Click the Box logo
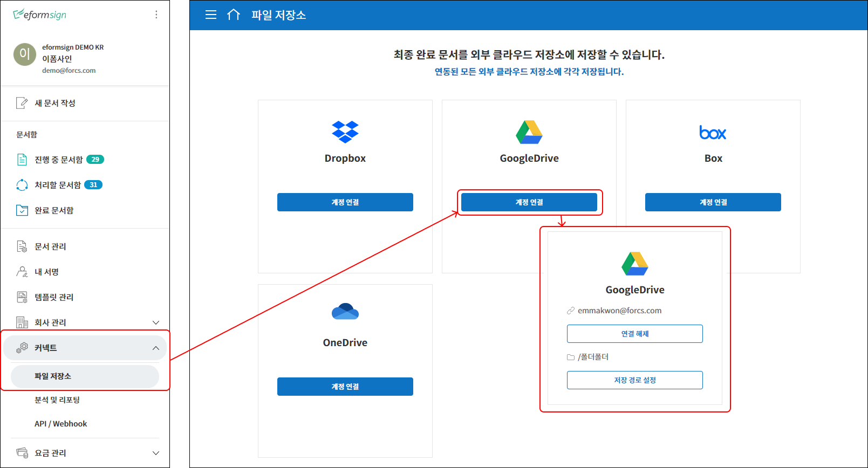Viewport: 868px width, 468px height. point(713,133)
